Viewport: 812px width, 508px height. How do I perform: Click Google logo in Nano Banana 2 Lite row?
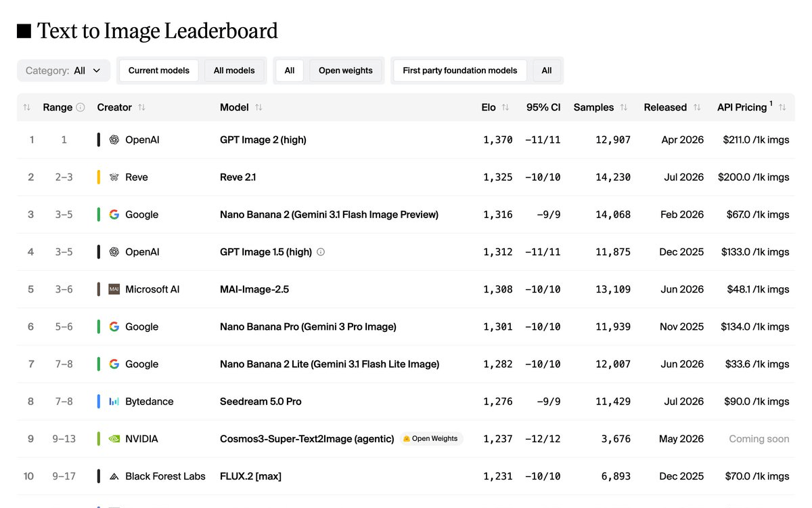(x=114, y=364)
